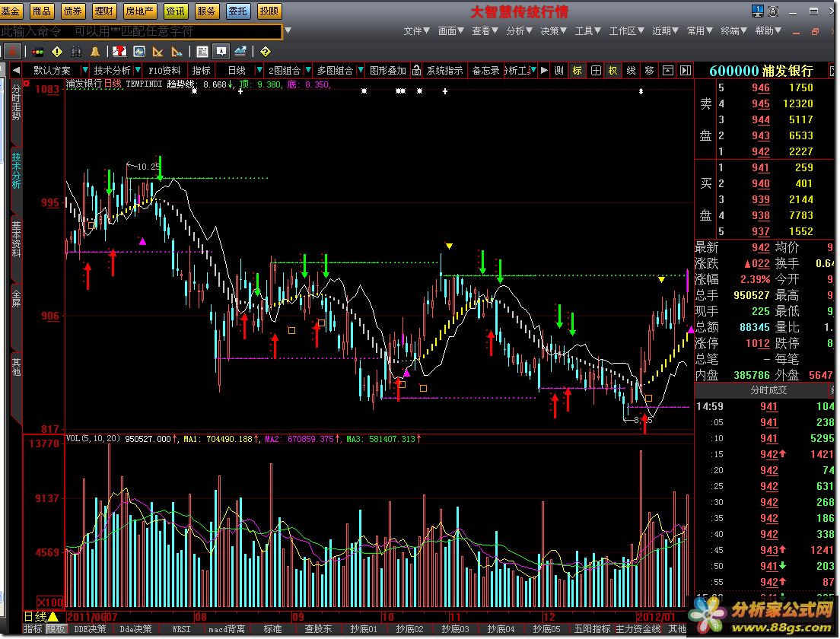This screenshot has width=840, height=639.
Task: Switch to 技术分析 side tab
Action: (16, 171)
